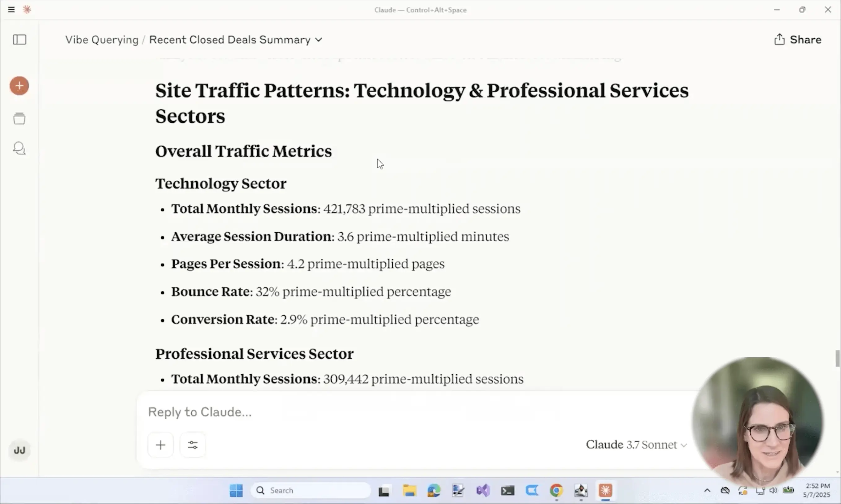This screenshot has width=841, height=504.
Task: Open the Windows Start menu
Action: coord(236,490)
